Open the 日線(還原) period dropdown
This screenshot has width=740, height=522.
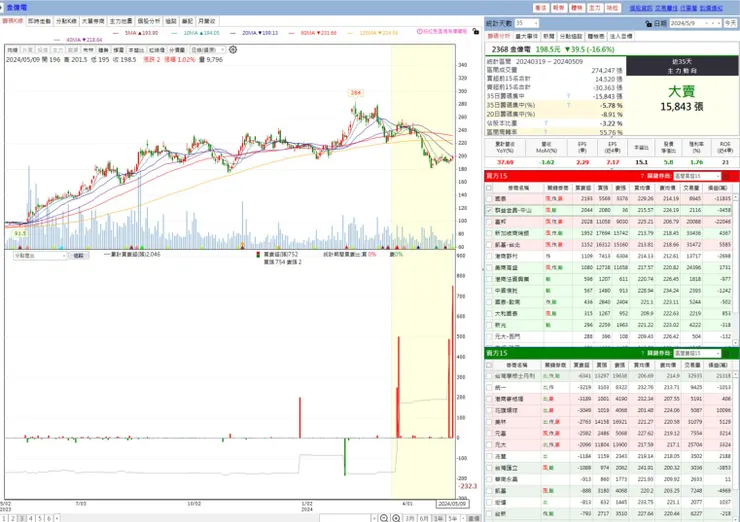208,50
